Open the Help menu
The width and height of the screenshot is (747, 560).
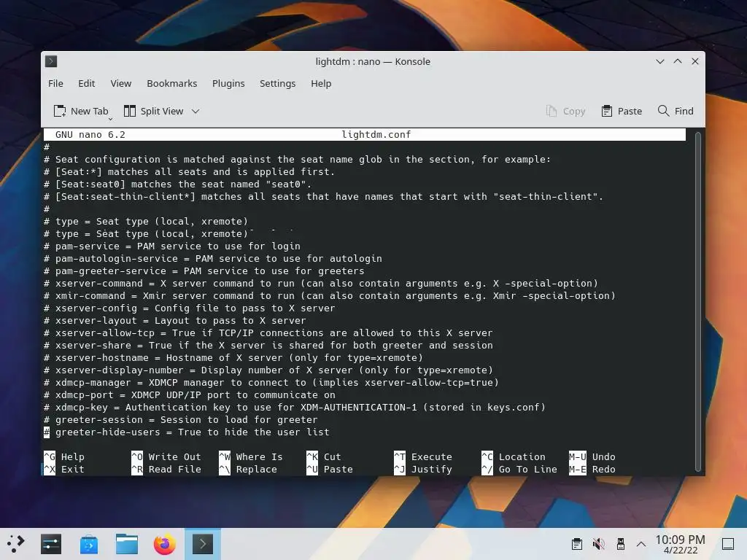coord(321,83)
